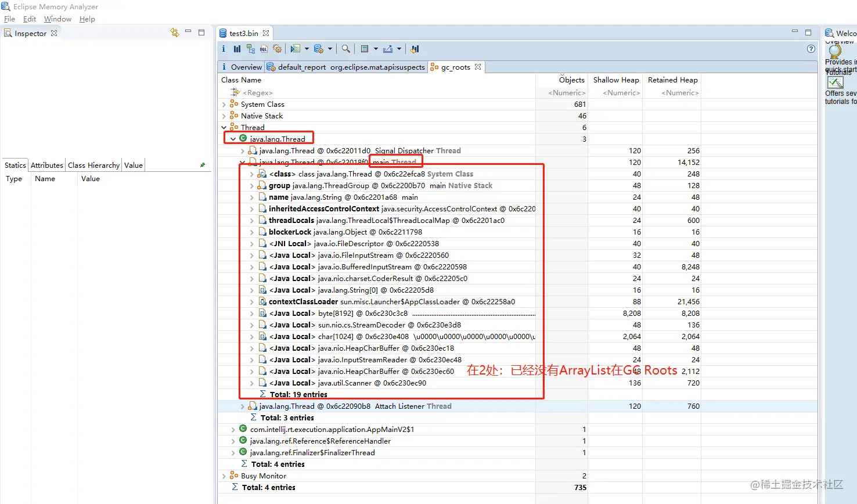Collapse the Thread root node

[224, 128]
